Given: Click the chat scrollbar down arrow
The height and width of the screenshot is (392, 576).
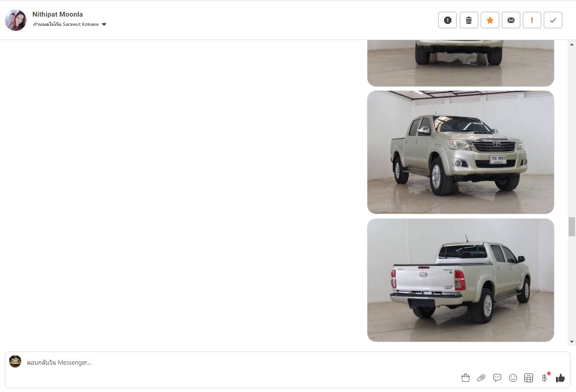Looking at the screenshot, I should point(572,342).
